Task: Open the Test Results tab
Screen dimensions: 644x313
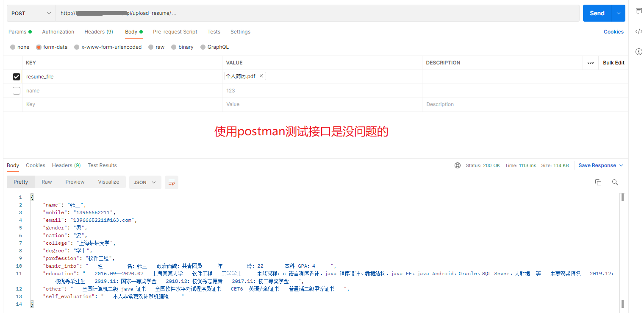Action: click(x=102, y=165)
